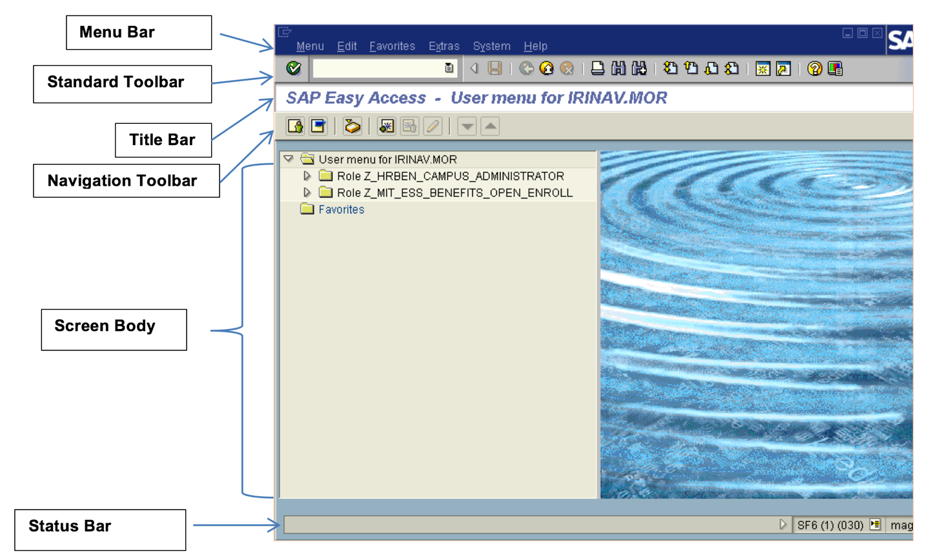
Task: Click the Next Page icon
Action: [x=711, y=68]
